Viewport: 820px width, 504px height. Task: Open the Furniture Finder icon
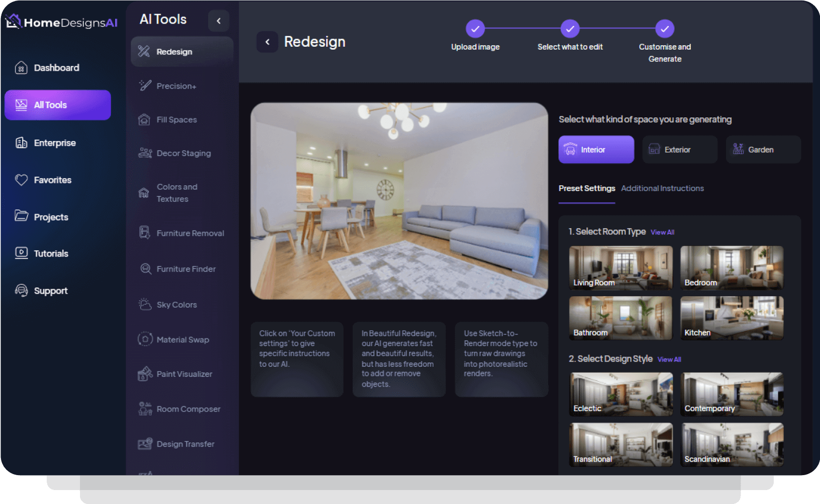pos(145,269)
